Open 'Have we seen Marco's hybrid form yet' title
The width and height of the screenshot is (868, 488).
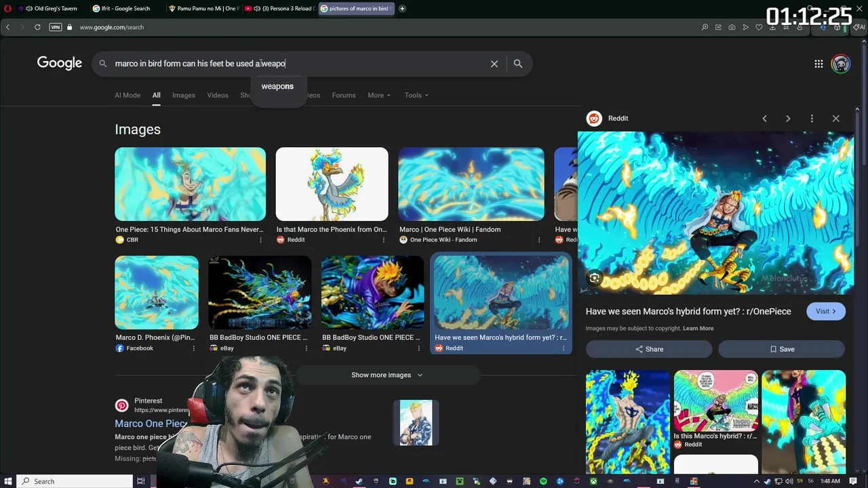688,311
